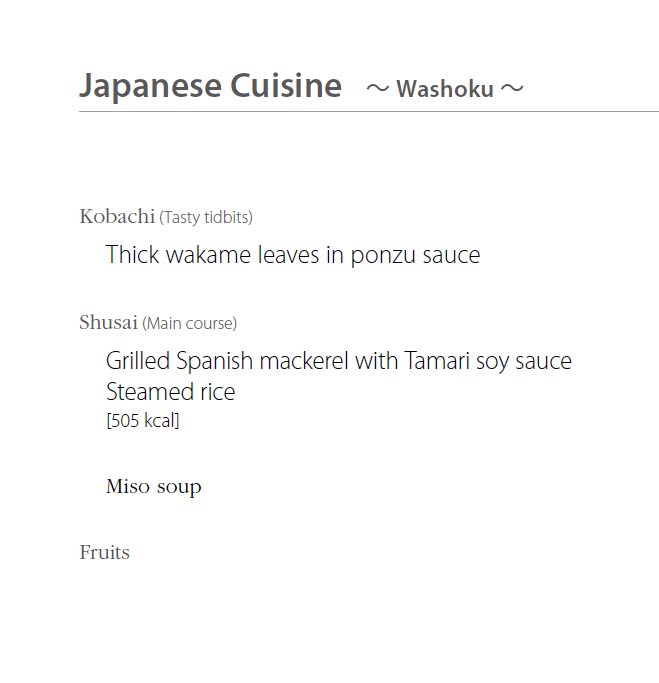Click the word mackerel in the Shusai dish
659x683 pixels.
(x=304, y=361)
